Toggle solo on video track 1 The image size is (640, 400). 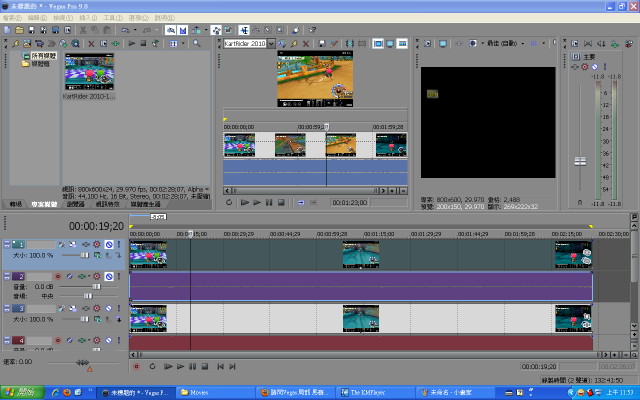tap(119, 244)
